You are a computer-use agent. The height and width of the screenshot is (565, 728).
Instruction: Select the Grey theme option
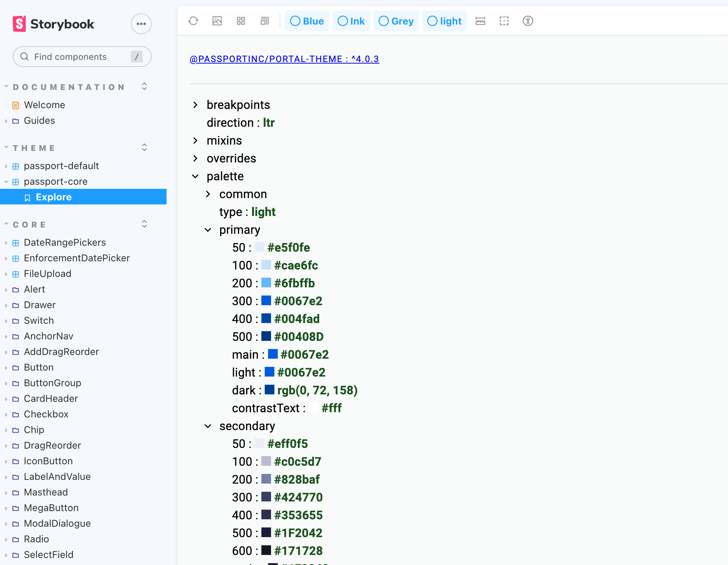[396, 21]
